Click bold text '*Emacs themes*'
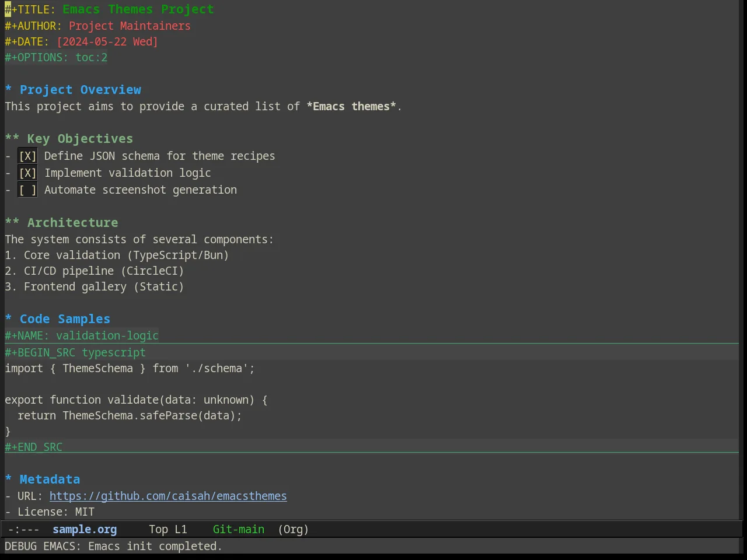 pyautogui.click(x=351, y=106)
